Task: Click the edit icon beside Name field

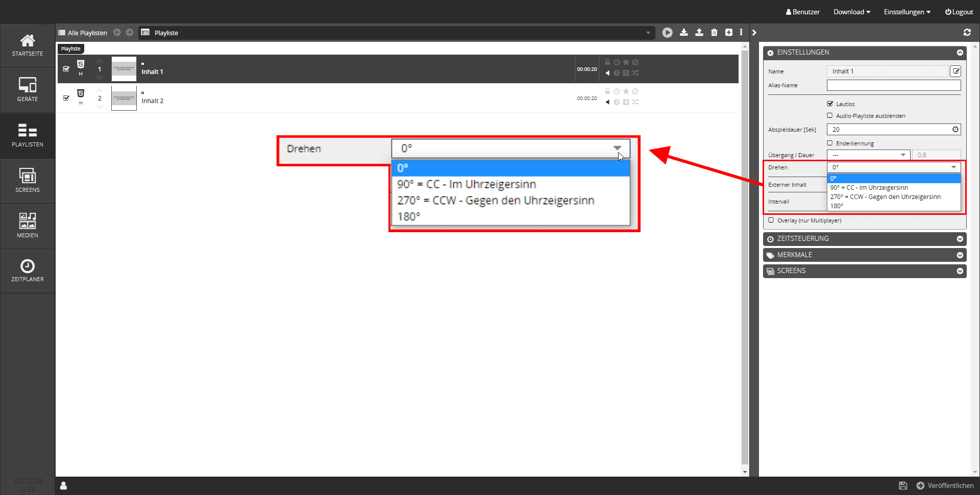Action: (x=955, y=71)
